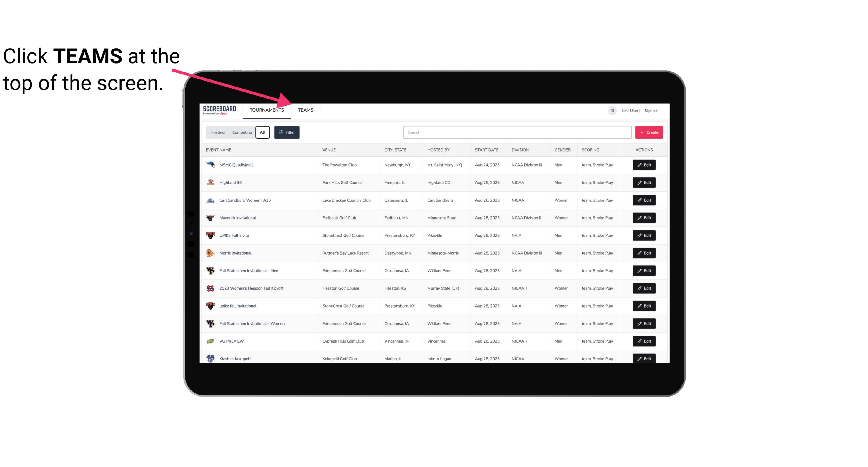The height and width of the screenshot is (467, 868).
Task: Click the Edit icon for VU PREVIEW
Action: 644,340
